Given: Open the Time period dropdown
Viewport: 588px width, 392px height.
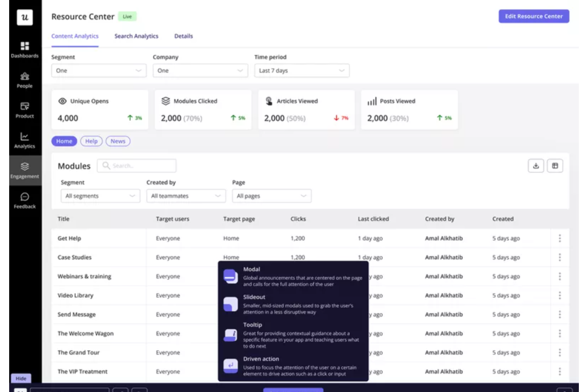Looking at the screenshot, I should [x=302, y=70].
